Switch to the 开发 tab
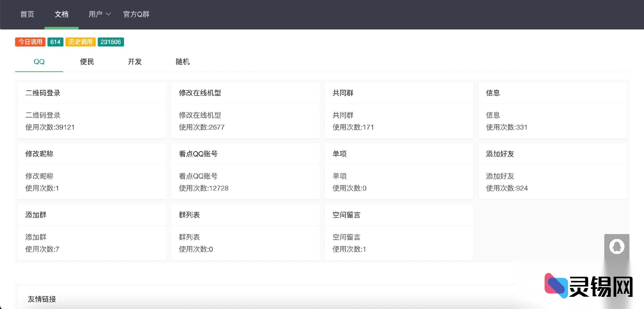 click(135, 62)
